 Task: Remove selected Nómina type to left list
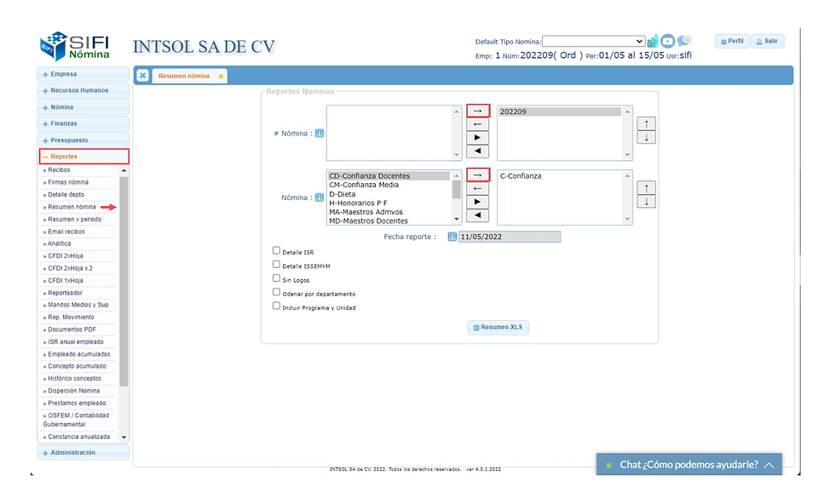(478, 188)
